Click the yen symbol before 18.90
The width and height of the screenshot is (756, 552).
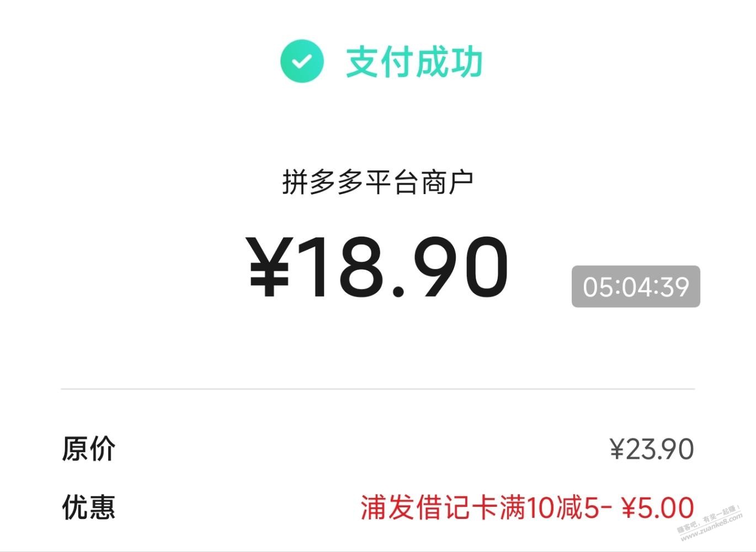coord(269,269)
